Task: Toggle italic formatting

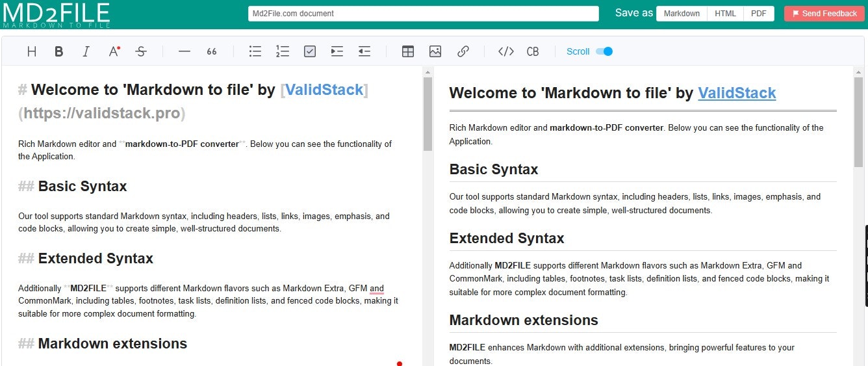Action: point(86,51)
